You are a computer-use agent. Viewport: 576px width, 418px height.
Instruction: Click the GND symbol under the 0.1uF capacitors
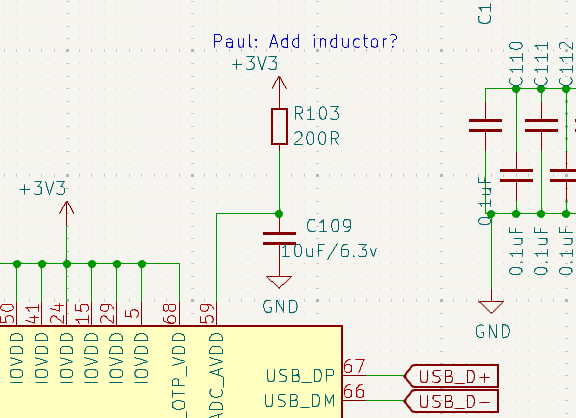coord(491,307)
